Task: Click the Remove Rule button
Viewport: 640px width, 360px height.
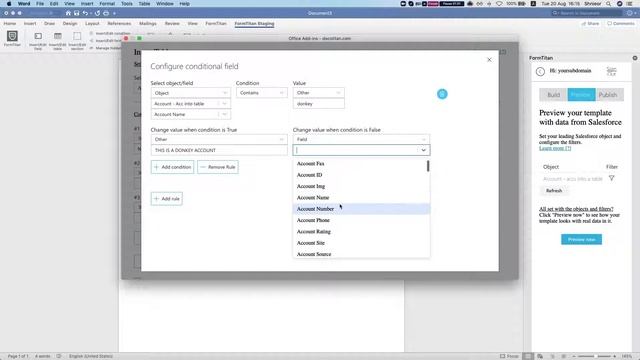Action: pos(218,167)
